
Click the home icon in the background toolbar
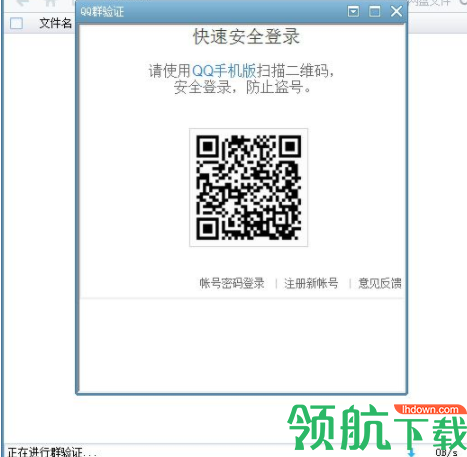(x=51, y=3)
